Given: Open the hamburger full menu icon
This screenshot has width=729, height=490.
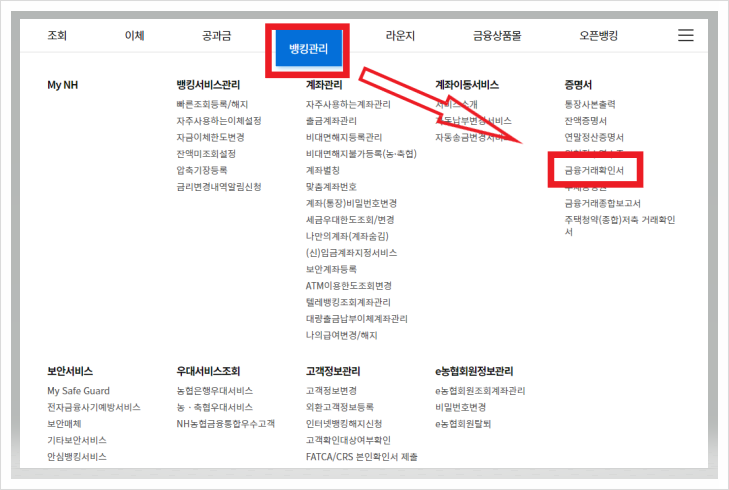Looking at the screenshot, I should point(685,35).
